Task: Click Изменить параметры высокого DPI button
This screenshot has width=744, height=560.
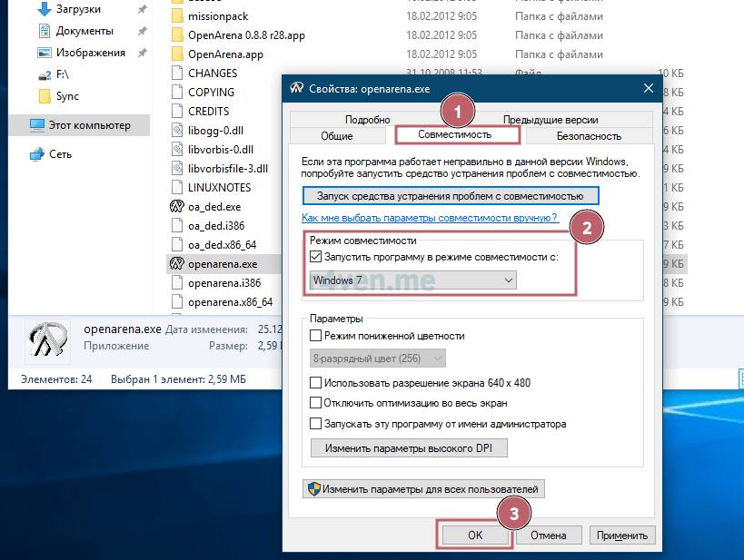Action: click(x=409, y=448)
